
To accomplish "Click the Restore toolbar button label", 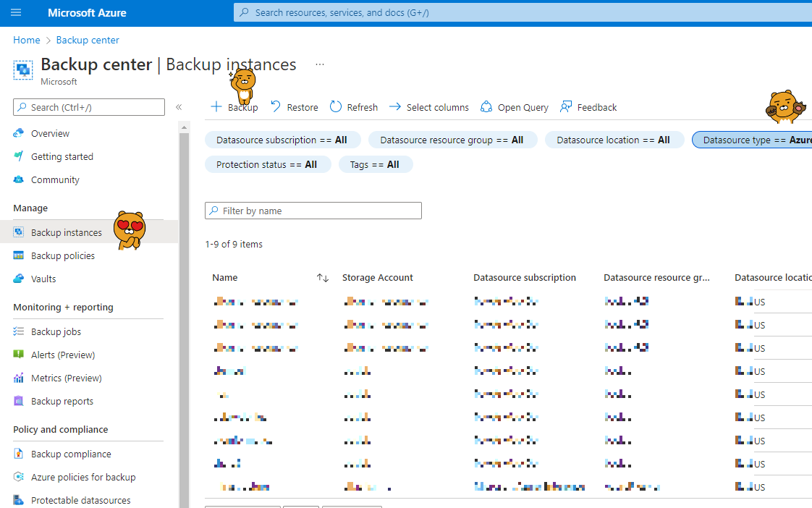I will point(303,107).
